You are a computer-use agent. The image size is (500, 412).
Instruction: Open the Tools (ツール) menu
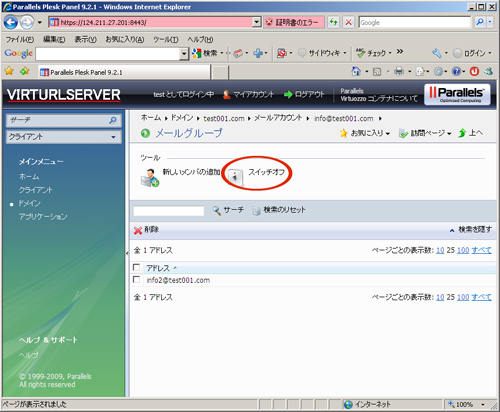click(166, 39)
